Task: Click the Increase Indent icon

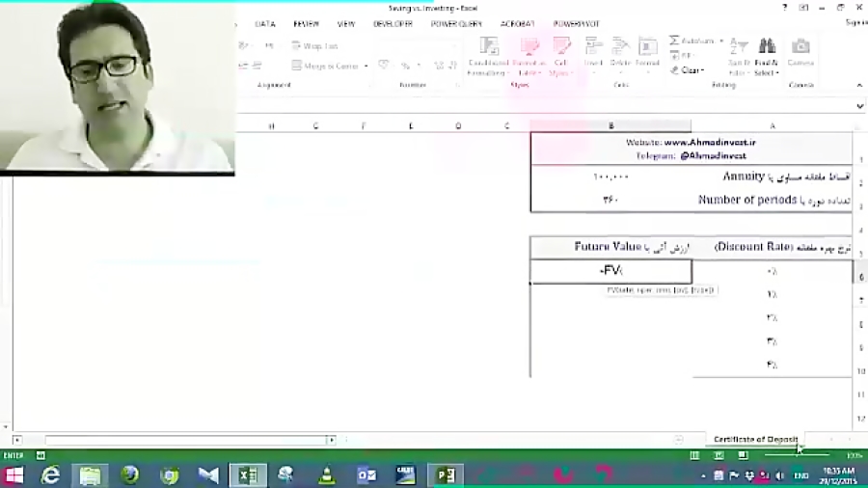Action: (x=258, y=66)
